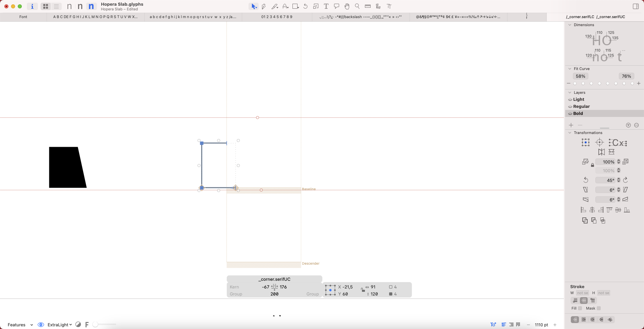Collapse the Transformations section
Screen dimensions: 644x329
(570, 133)
